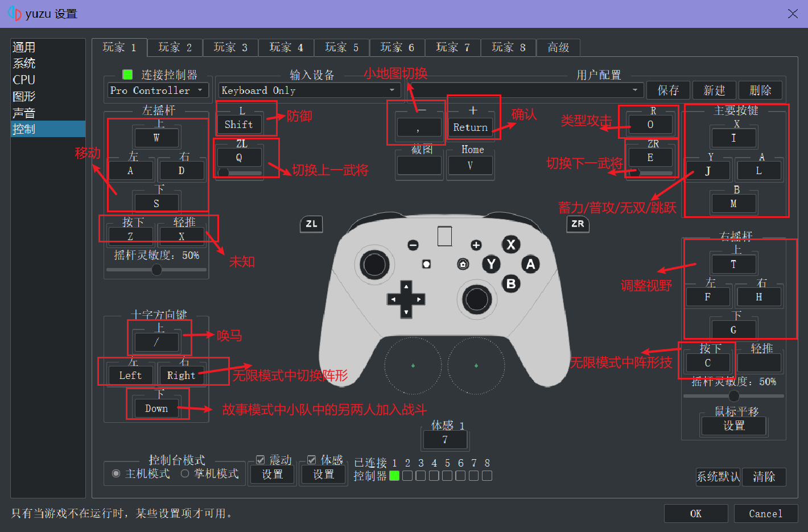808x532 pixels.
Task: Switch to 玩家 5 tab
Action: tap(341, 47)
